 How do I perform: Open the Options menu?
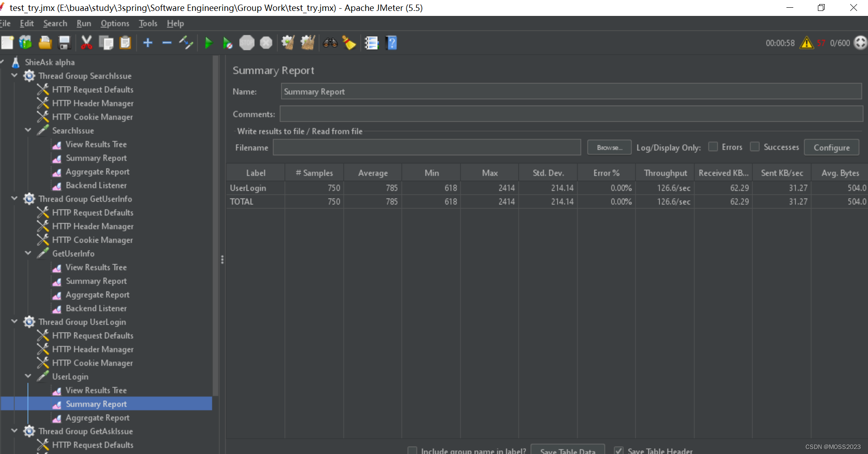pos(115,23)
